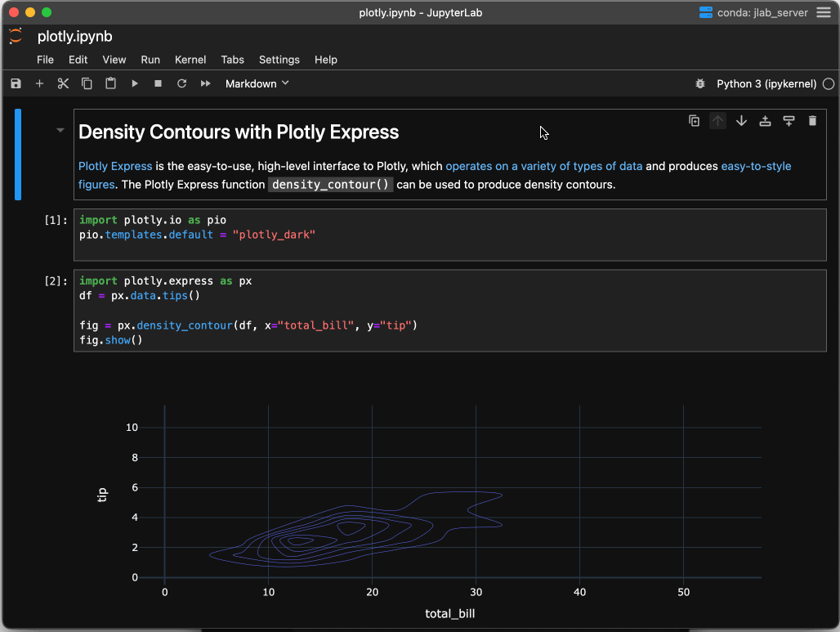840x632 pixels.
Task: Follow the Plotly Express link
Action: (x=115, y=166)
